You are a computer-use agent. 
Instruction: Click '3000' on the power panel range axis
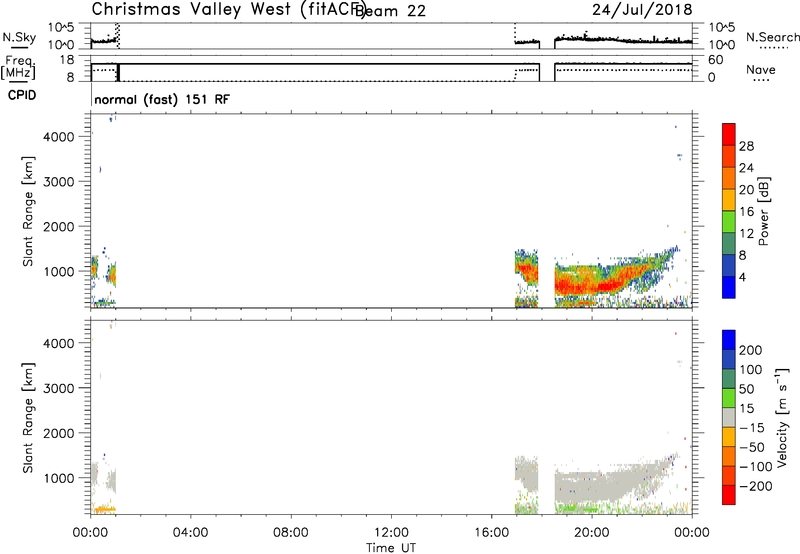point(58,182)
